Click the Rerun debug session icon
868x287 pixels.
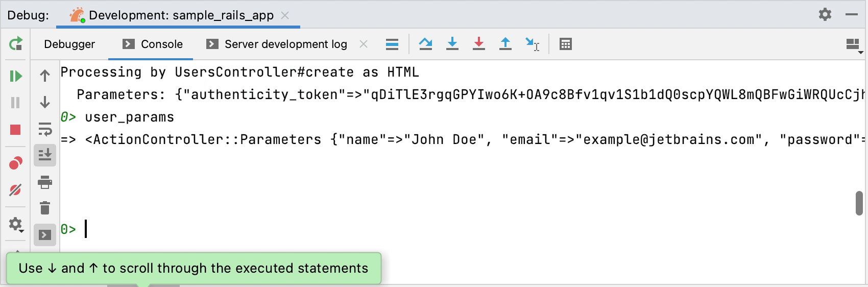click(16, 44)
